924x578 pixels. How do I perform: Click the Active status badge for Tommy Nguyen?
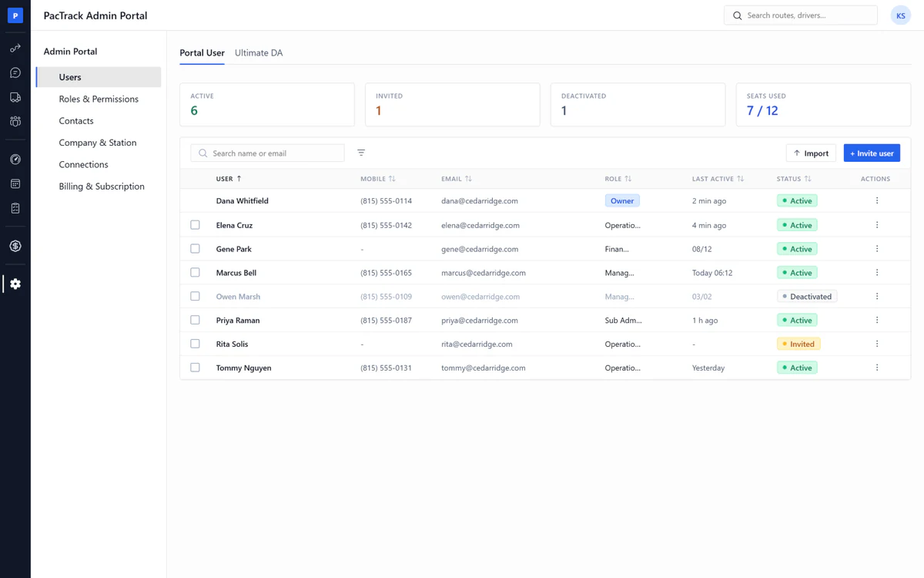[797, 368]
